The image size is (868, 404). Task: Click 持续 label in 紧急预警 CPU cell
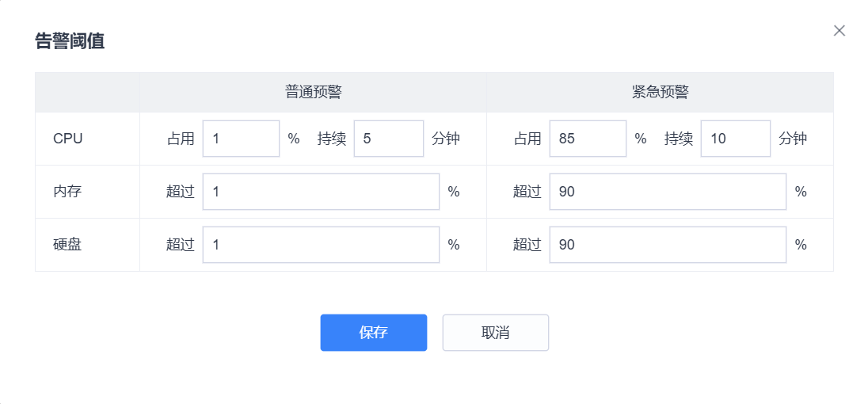click(x=679, y=139)
